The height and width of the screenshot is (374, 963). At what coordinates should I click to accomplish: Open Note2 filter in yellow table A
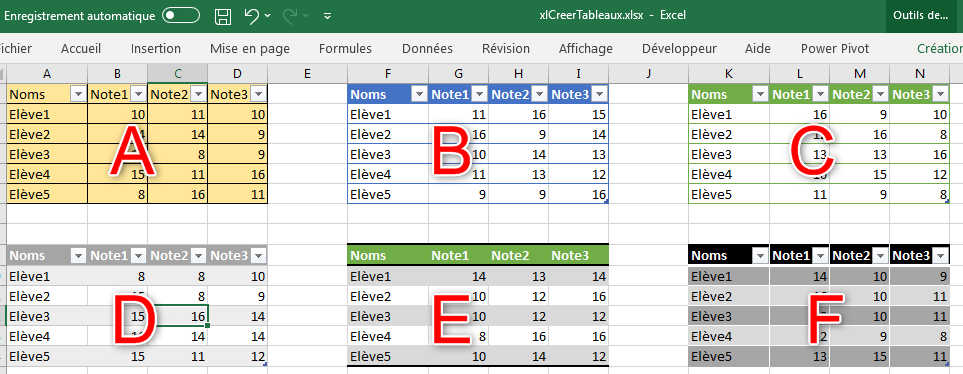[x=198, y=95]
